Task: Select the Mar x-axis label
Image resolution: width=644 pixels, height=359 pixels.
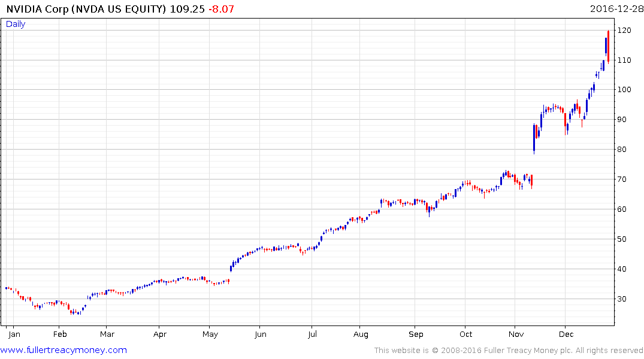Action: click(107, 334)
